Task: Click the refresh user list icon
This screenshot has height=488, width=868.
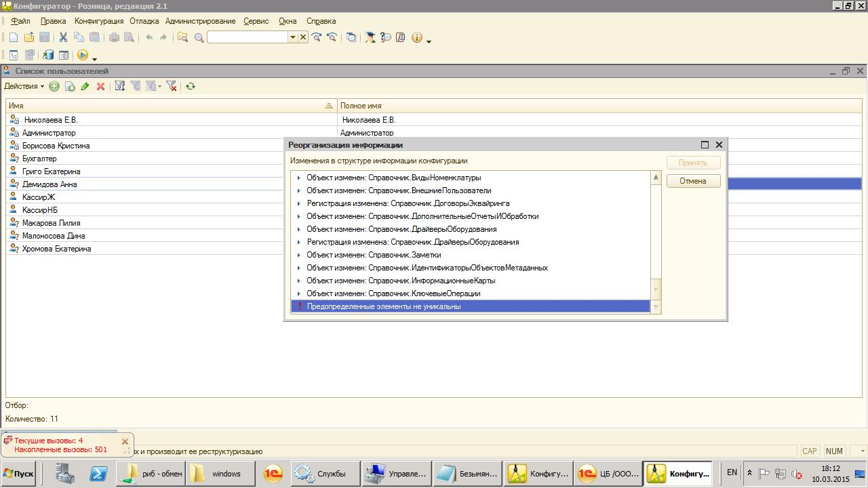Action: [x=191, y=86]
